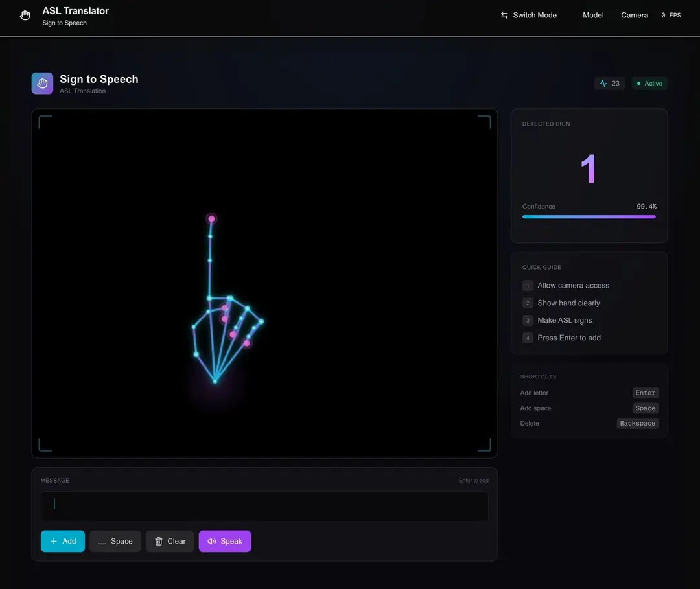Click the 'SHORTCUTS' panel label
This screenshot has height=589, width=700.
pos(538,376)
